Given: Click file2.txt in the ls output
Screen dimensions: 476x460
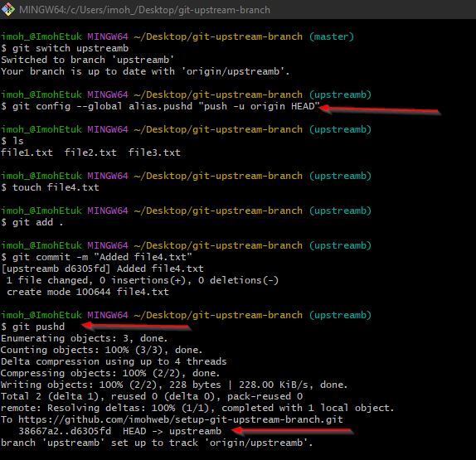Looking at the screenshot, I should (90, 153).
